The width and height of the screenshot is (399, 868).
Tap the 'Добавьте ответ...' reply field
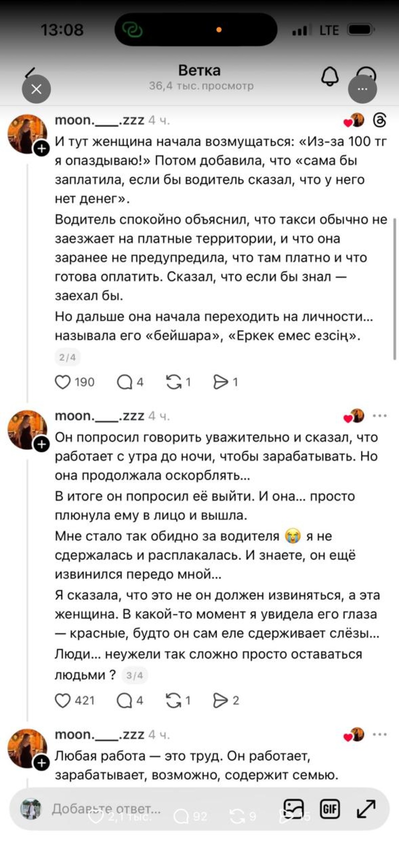(106, 809)
